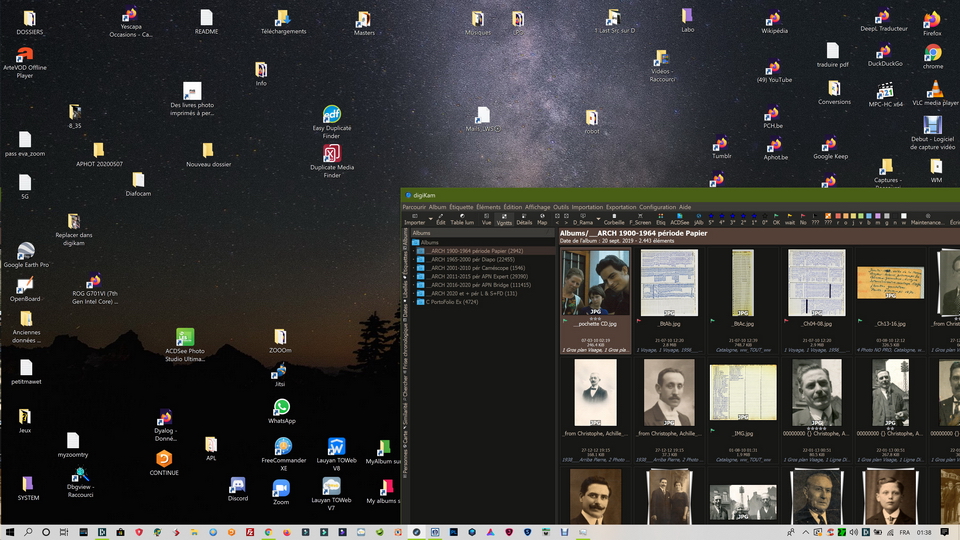Click the Corbeille trash toolbar icon

[x=614, y=218]
